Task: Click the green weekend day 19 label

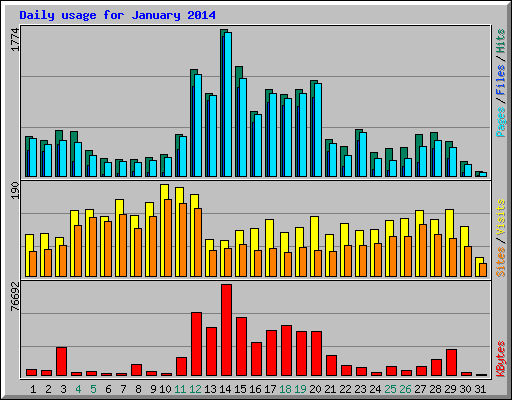Action: click(300, 389)
